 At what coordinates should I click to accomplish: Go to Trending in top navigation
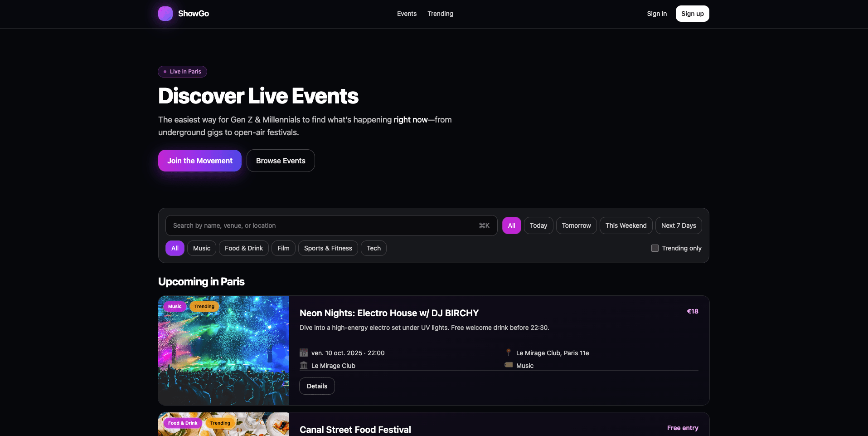[x=440, y=14]
